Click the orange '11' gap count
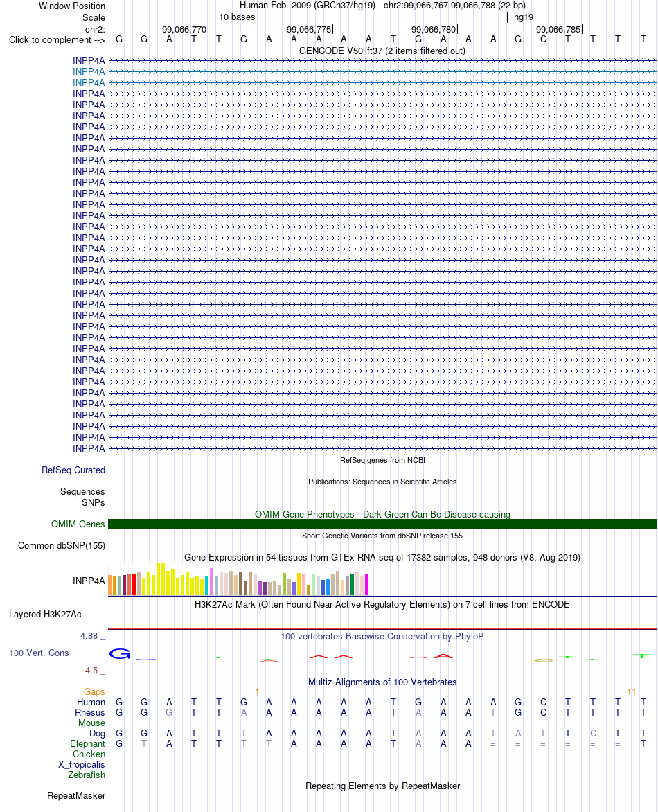The image size is (658, 812). (631, 692)
